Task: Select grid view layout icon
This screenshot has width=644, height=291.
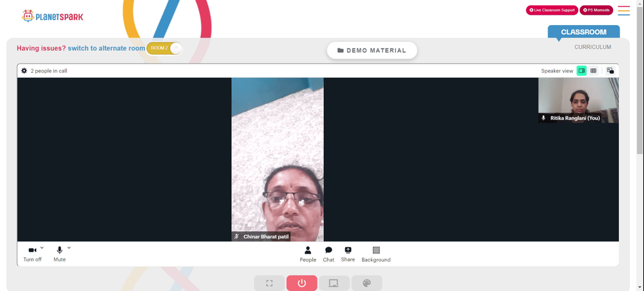Action: (x=593, y=71)
